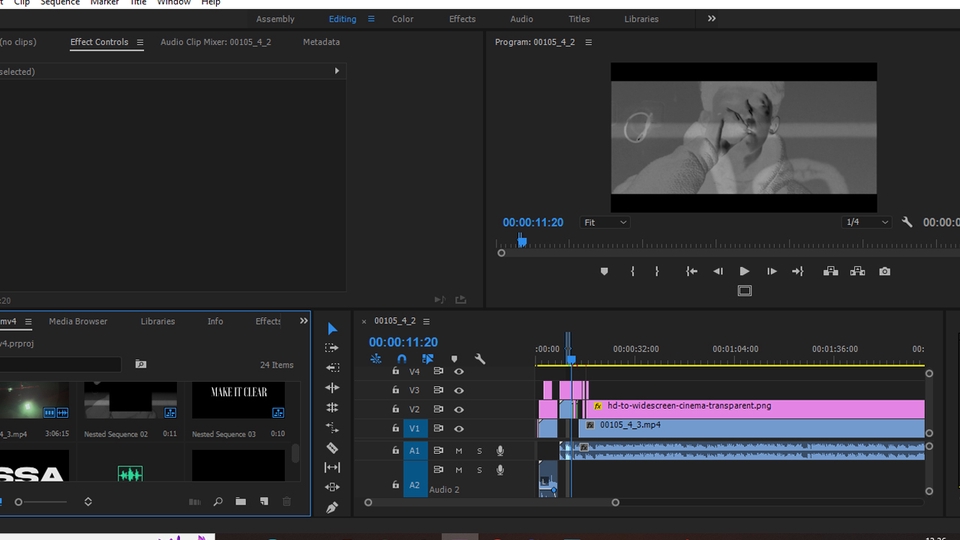Select the Pen tool
The image size is (960, 540).
pos(332,508)
